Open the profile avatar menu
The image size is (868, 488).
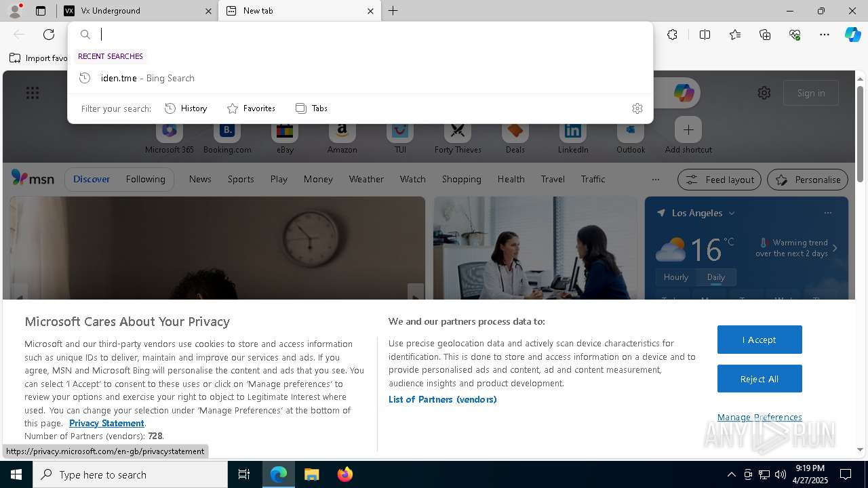(14, 11)
